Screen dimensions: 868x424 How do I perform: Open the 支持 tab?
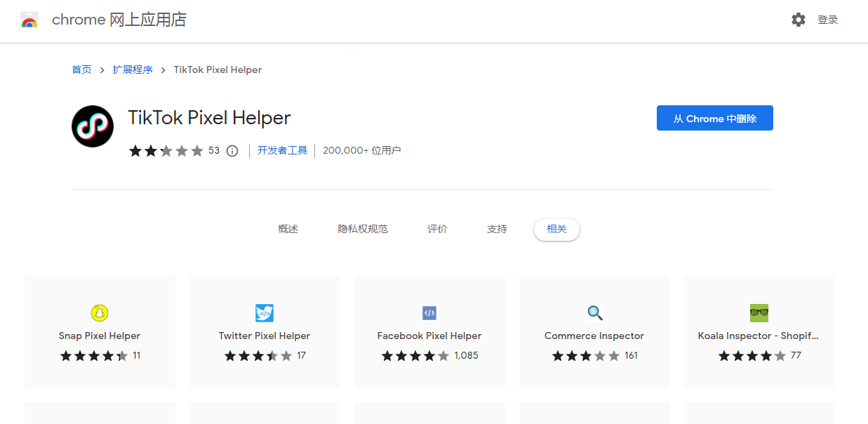(497, 230)
